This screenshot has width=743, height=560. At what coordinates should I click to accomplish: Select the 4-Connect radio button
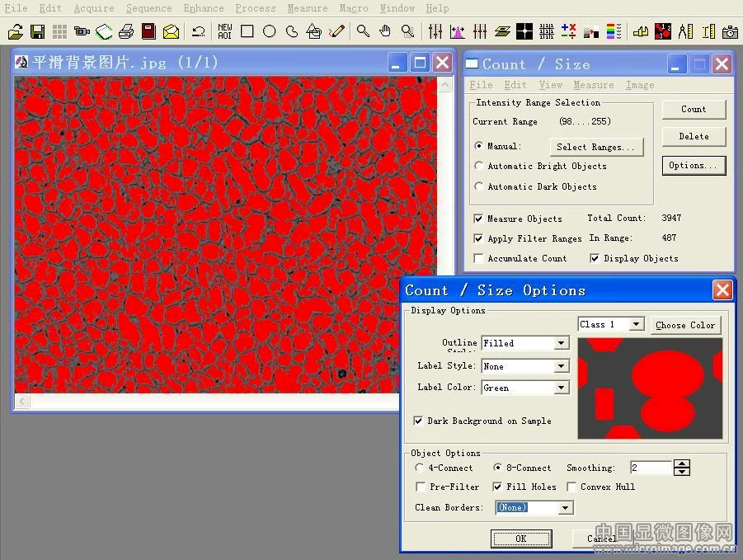click(419, 468)
